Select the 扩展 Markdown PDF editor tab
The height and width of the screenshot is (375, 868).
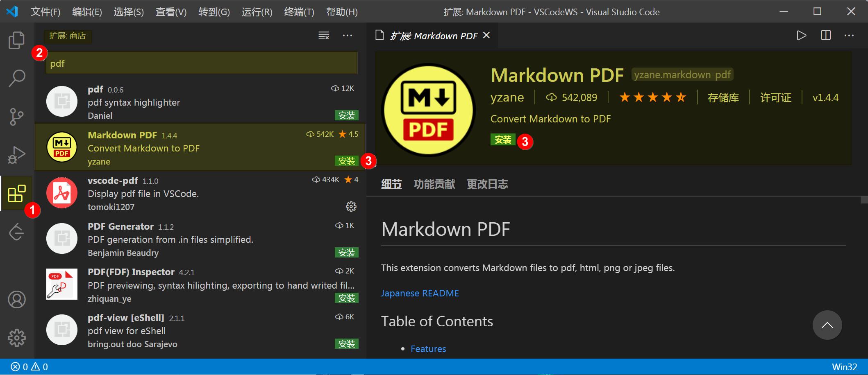click(x=433, y=36)
